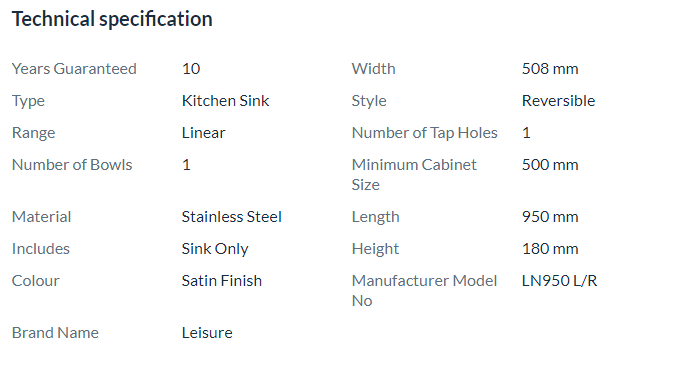Click the LN950 L/R model number
685x372 pixels.
(559, 281)
